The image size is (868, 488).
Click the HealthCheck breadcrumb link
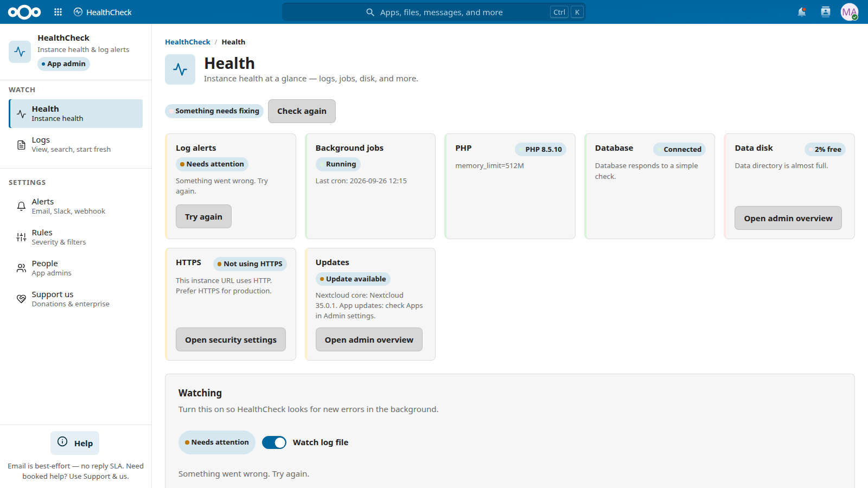point(188,42)
